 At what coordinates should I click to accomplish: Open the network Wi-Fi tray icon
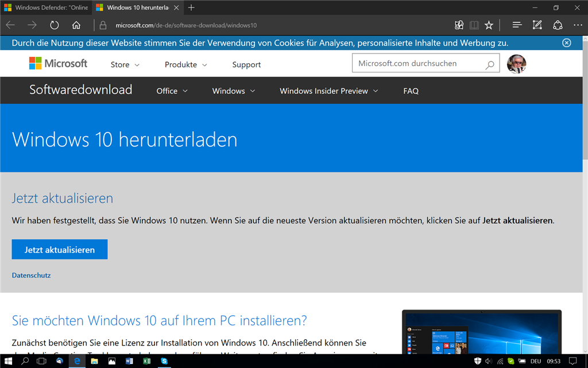click(500, 361)
